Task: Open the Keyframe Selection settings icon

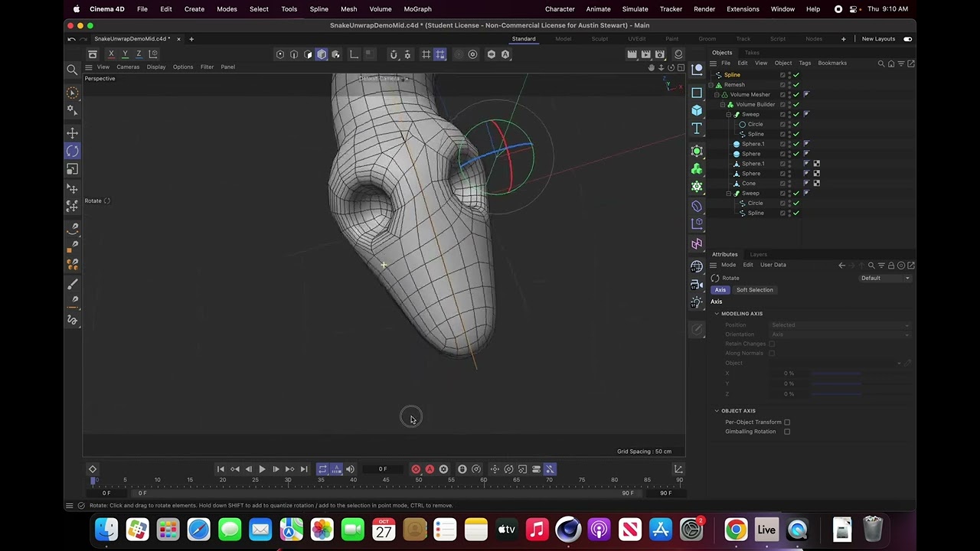Action: [443, 469]
